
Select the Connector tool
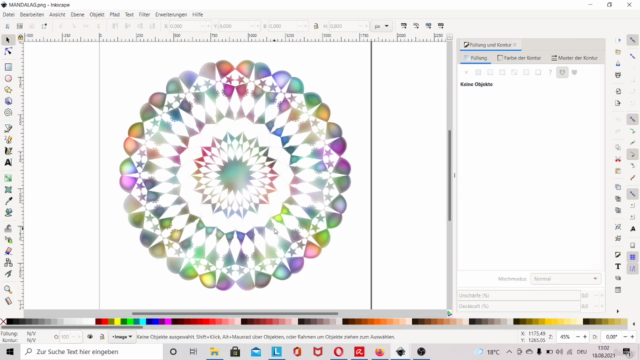tap(8, 262)
